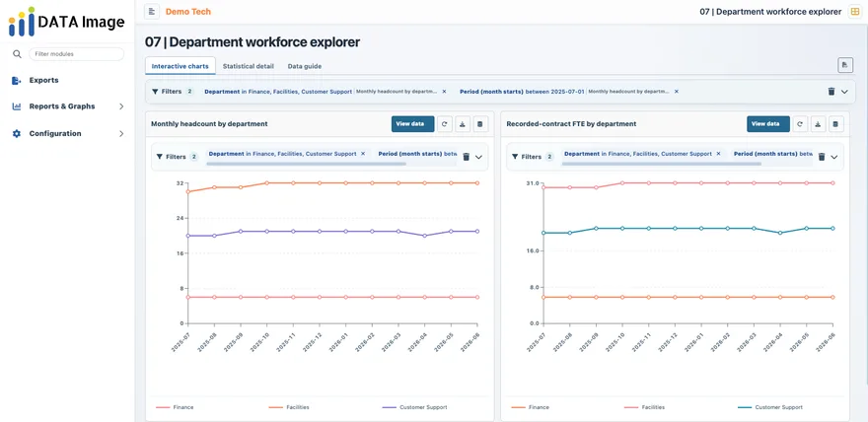Clear Recorded-contract FTE chart filters with the trash icon
Image resolution: width=868 pixels, height=422 pixels.
[822, 157]
